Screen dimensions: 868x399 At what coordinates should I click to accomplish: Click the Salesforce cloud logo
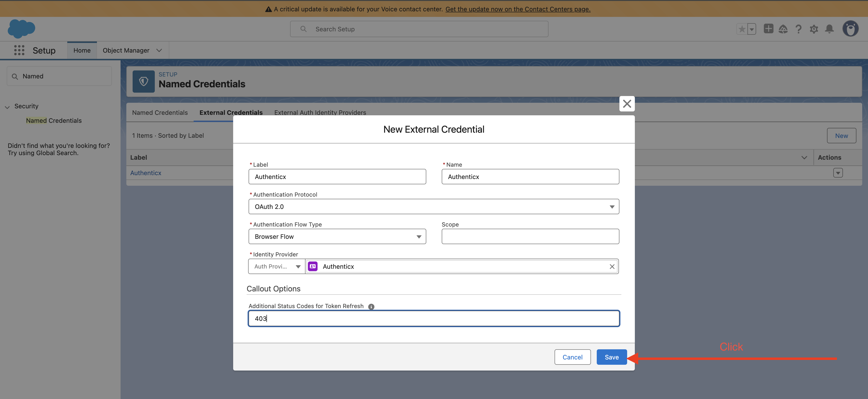(21, 29)
